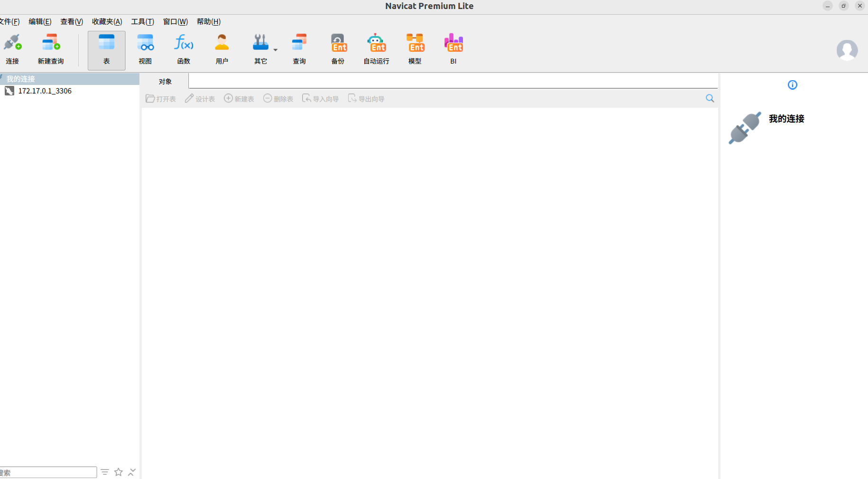Close the Navicat Premium Lite window
The image size is (868, 479).
[x=860, y=6]
